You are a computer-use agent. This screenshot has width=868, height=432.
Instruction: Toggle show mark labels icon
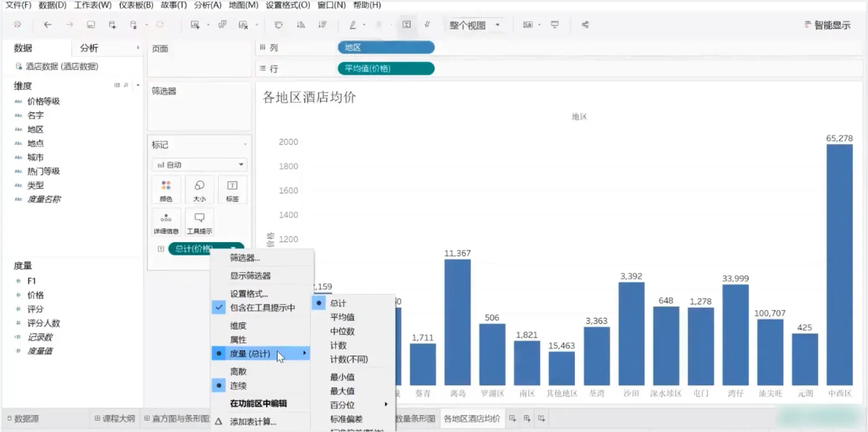click(x=407, y=25)
